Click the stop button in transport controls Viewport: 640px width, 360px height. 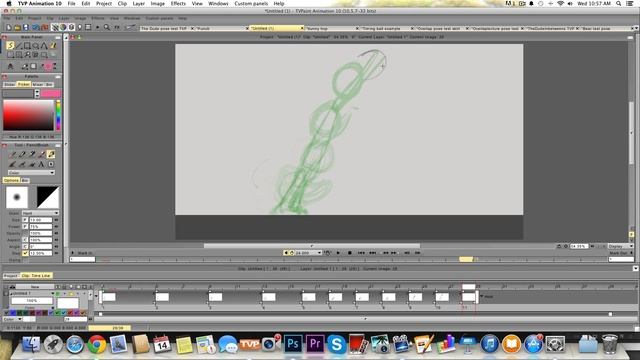[349, 253]
